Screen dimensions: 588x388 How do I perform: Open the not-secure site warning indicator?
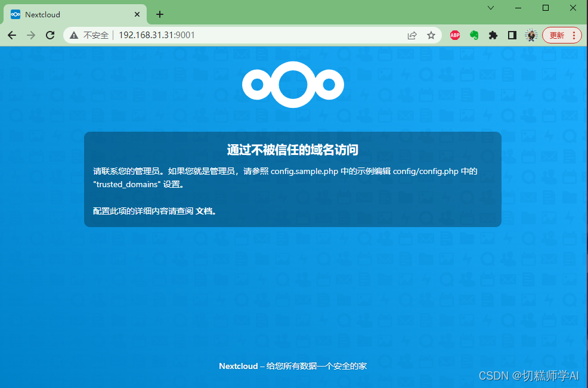tap(74, 35)
